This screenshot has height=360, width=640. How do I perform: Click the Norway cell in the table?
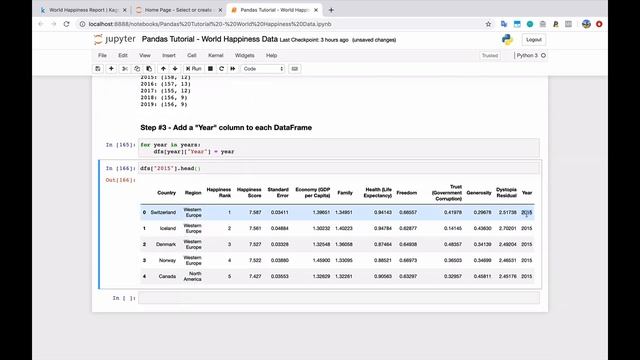167,260
